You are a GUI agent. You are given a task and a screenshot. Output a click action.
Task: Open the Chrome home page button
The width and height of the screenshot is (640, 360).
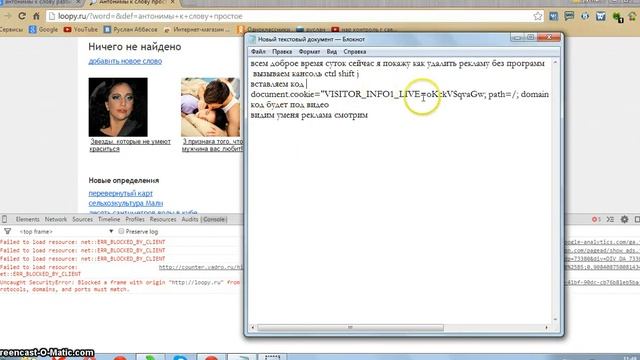click(36, 16)
